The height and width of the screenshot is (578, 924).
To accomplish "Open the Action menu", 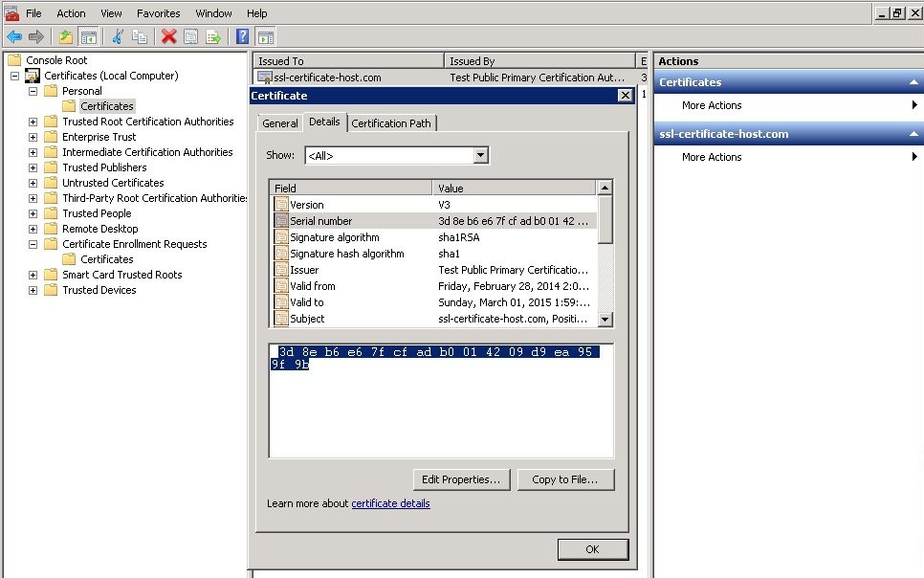I will 71,13.
